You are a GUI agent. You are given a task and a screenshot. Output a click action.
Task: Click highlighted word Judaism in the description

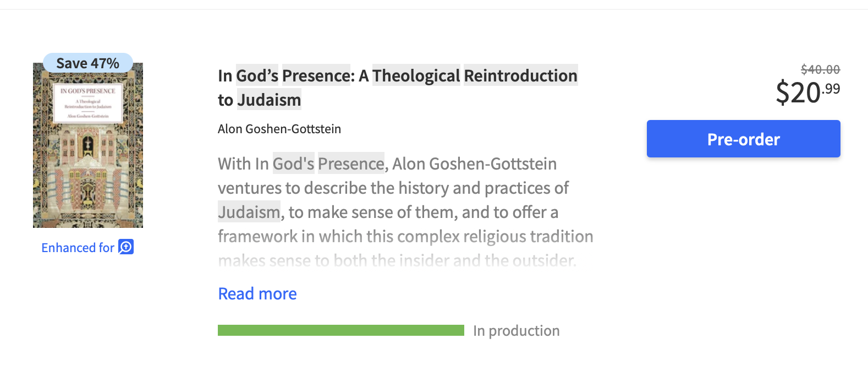tap(249, 212)
